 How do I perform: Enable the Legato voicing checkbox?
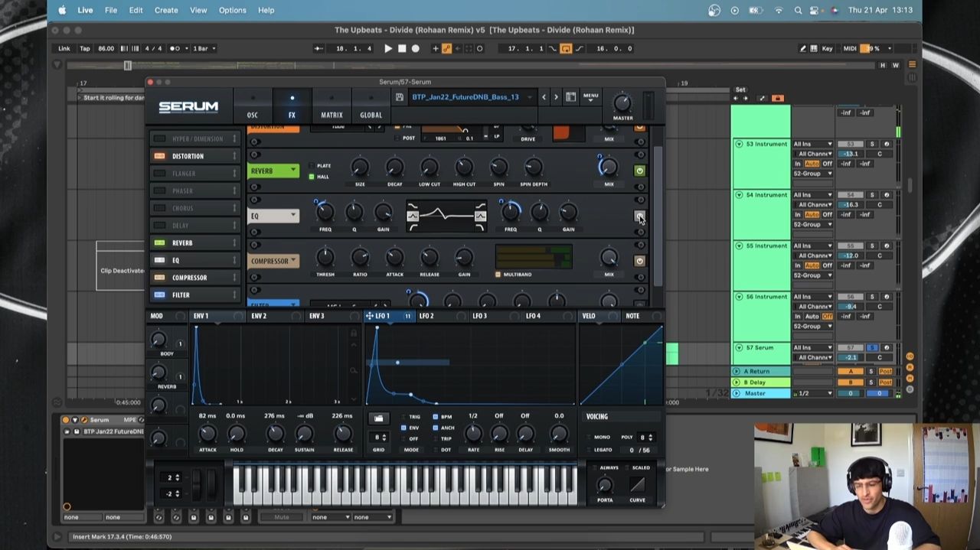(590, 450)
